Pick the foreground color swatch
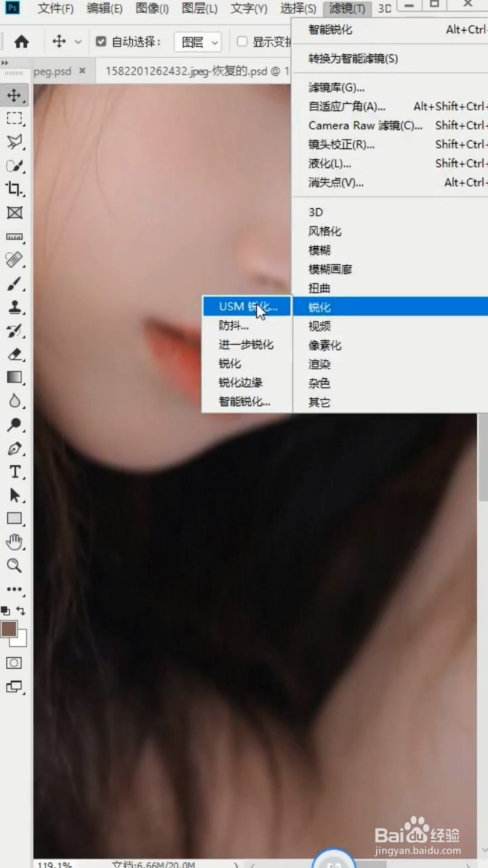 9,629
